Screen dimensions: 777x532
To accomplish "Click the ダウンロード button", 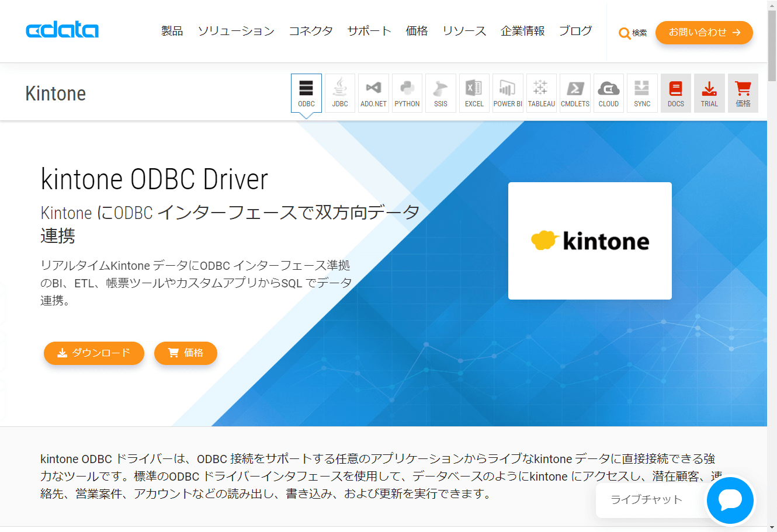I will 93,353.
